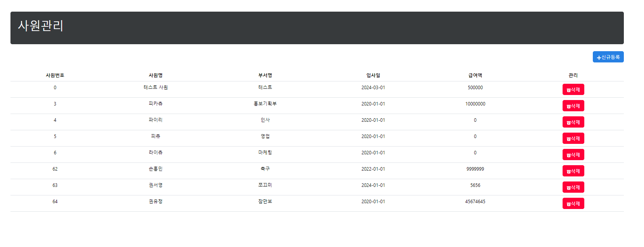This screenshot has width=644, height=247.
Task: Delete the 피츄 row
Action: pyautogui.click(x=573, y=138)
